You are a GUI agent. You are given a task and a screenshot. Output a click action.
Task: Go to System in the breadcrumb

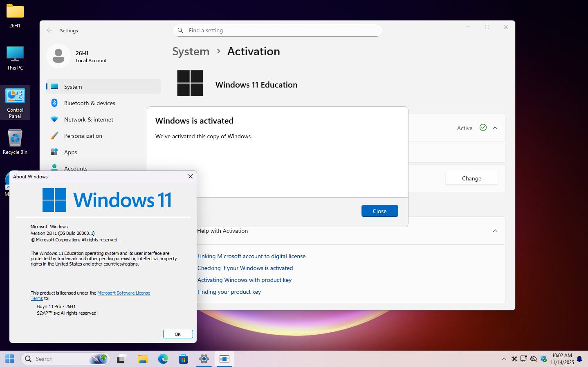[x=191, y=51]
